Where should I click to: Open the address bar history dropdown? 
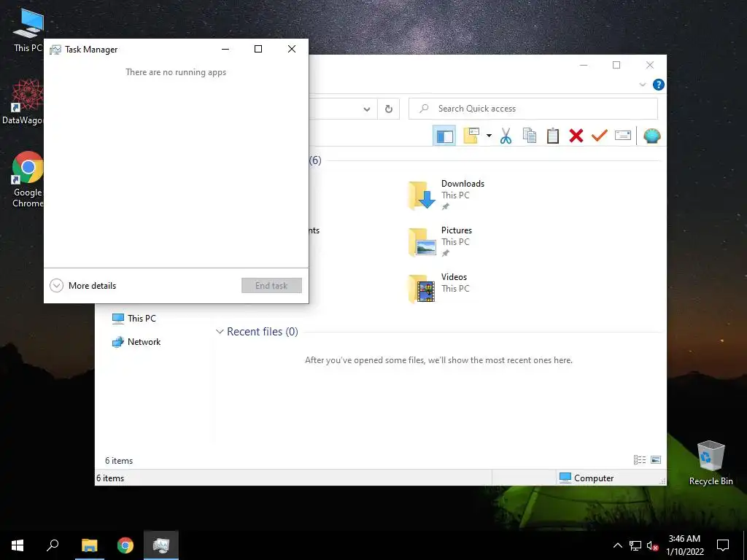click(367, 109)
